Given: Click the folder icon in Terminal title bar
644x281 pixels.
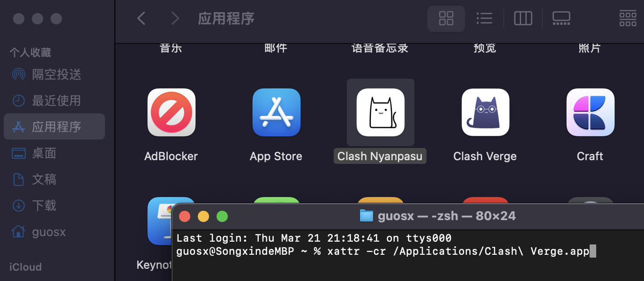Looking at the screenshot, I should 366,216.
